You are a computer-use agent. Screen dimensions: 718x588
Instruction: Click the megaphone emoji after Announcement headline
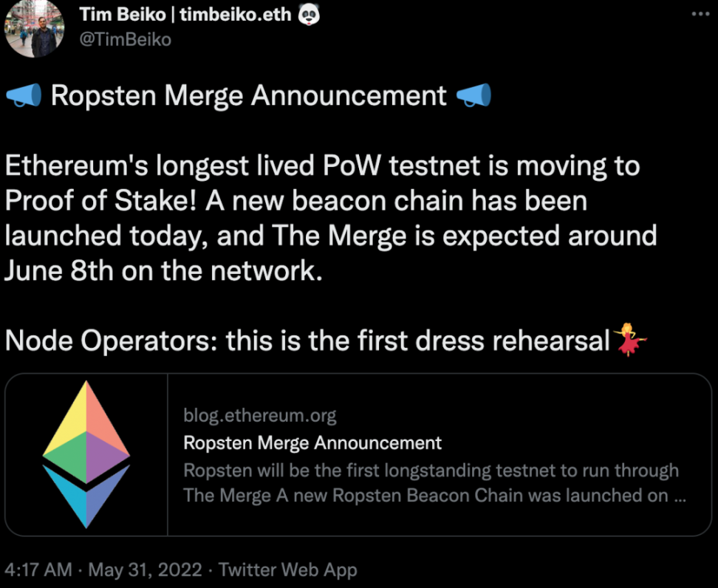pyautogui.click(x=474, y=95)
